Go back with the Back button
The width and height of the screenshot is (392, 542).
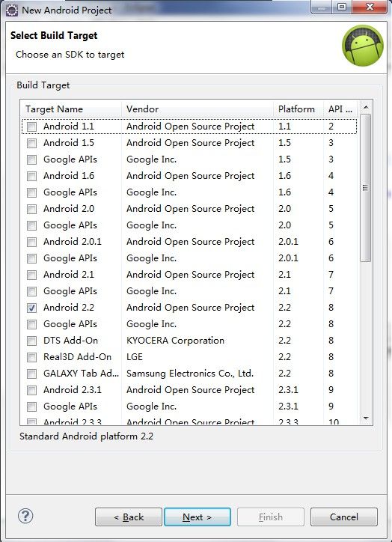tap(129, 517)
